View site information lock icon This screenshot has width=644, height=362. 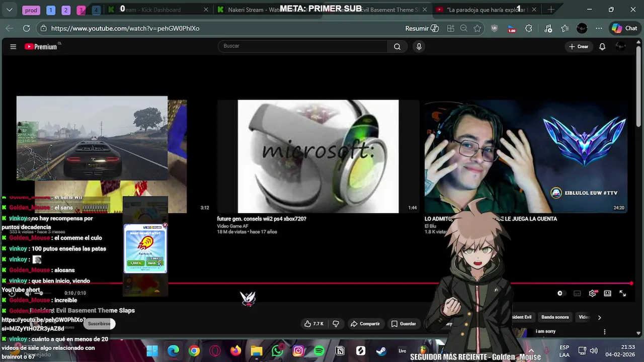pyautogui.click(x=44, y=29)
